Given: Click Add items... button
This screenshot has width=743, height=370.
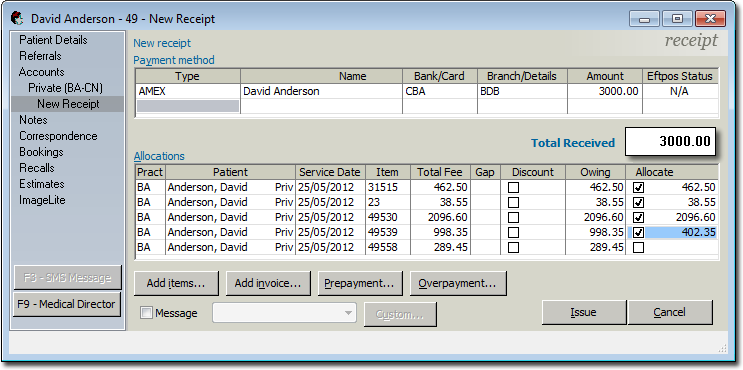Looking at the screenshot, I should (x=176, y=283).
